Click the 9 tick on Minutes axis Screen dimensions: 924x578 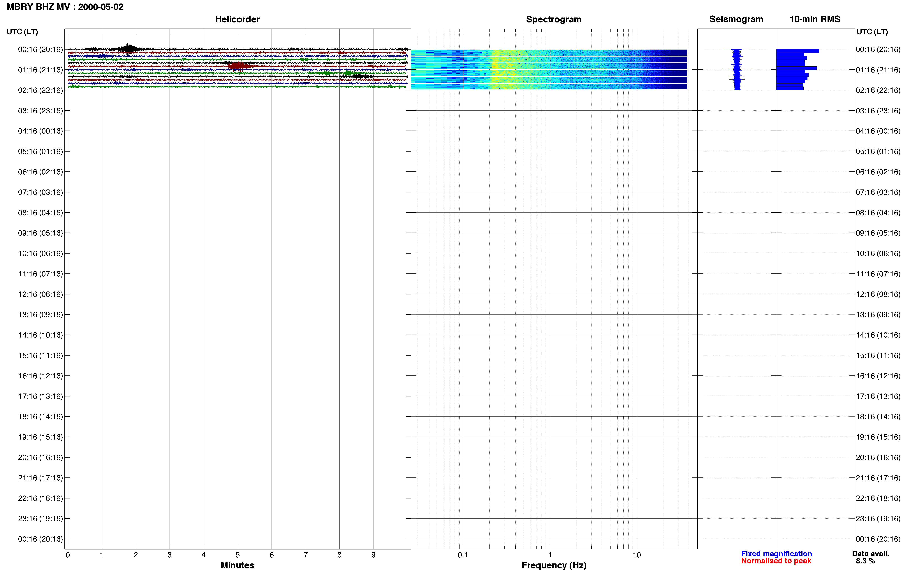click(373, 555)
